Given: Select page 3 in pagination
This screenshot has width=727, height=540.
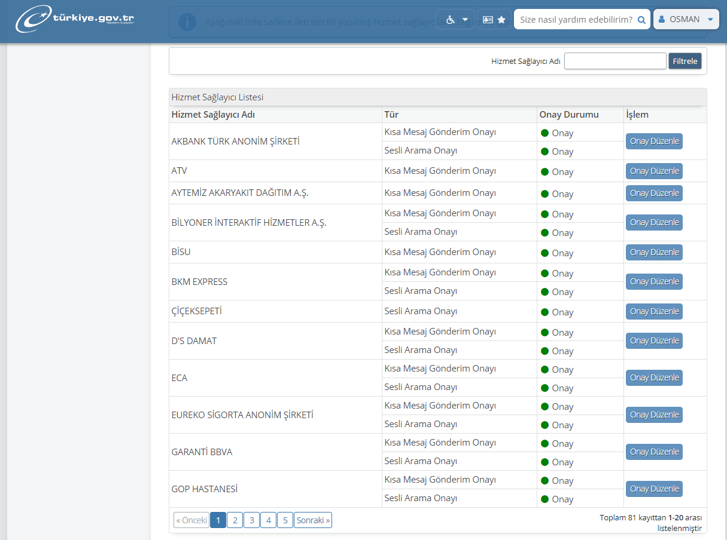Looking at the screenshot, I should tap(252, 520).
